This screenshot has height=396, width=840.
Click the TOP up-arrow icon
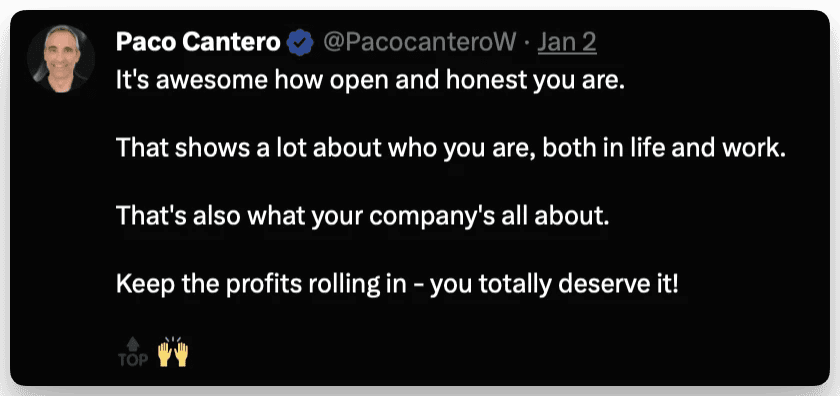point(133,343)
